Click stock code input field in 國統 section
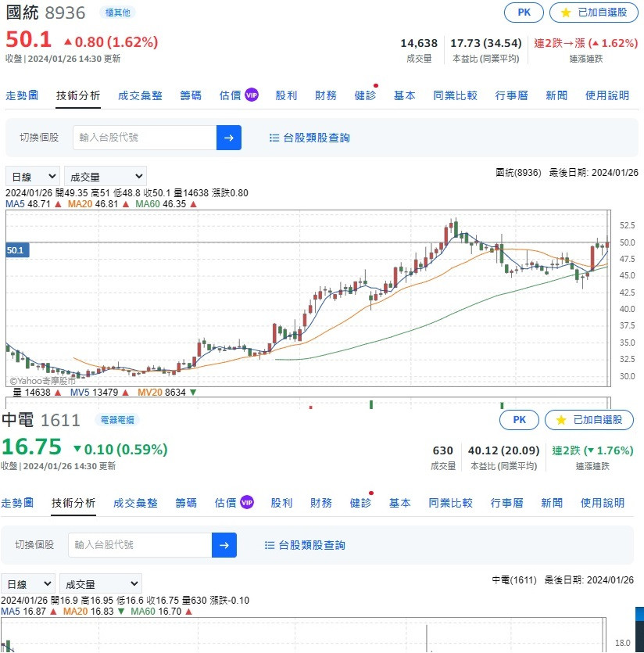This screenshot has height=653, width=644. (145, 138)
